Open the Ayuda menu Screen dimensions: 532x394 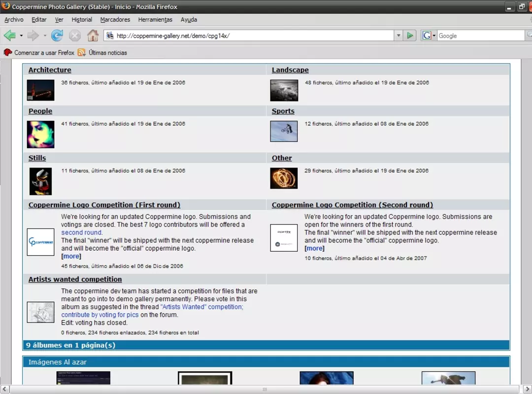tap(189, 20)
